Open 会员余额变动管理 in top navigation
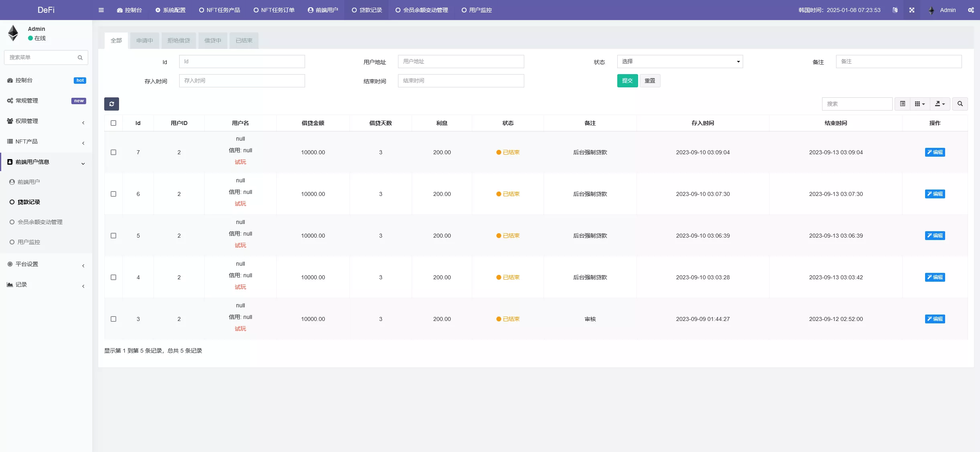This screenshot has height=452, width=980. tap(422, 10)
